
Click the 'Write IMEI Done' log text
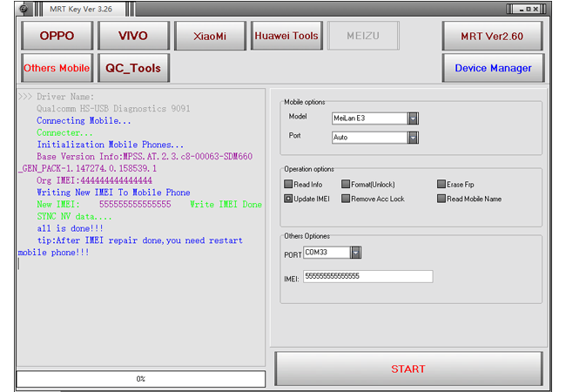click(226, 205)
